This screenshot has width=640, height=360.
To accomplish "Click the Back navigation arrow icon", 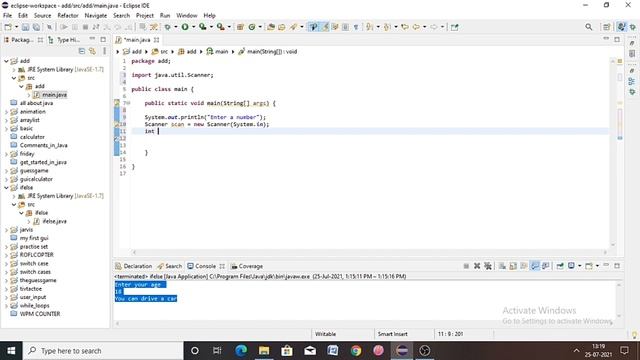I will coord(416,27).
